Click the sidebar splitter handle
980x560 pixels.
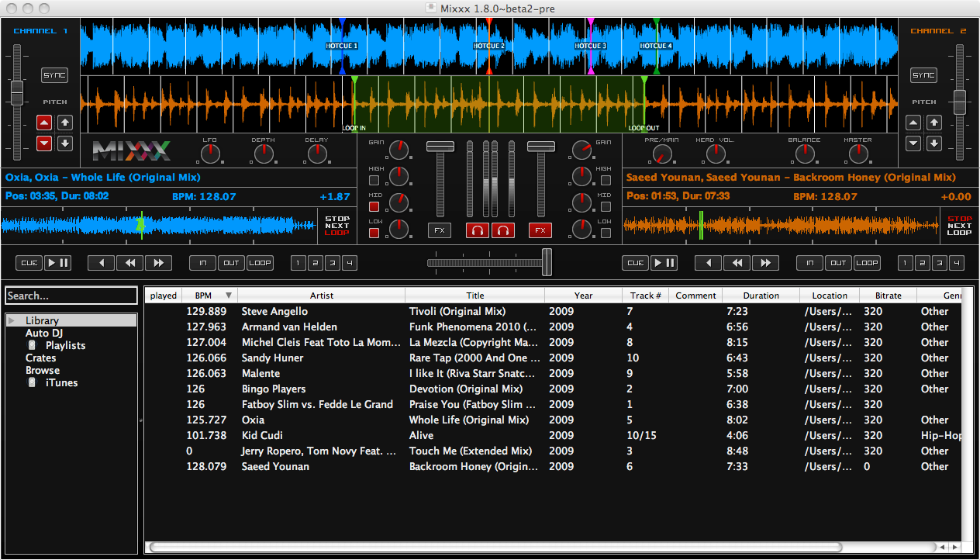[x=140, y=420]
